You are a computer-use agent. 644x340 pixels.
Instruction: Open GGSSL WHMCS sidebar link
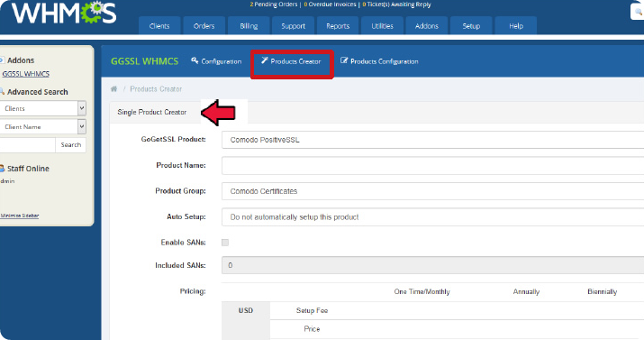click(26, 74)
